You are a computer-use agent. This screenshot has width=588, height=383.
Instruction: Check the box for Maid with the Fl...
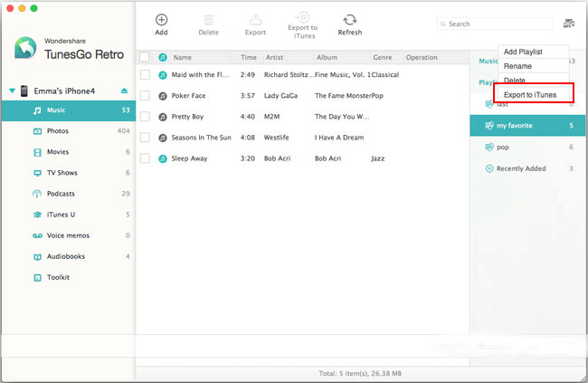coord(145,75)
